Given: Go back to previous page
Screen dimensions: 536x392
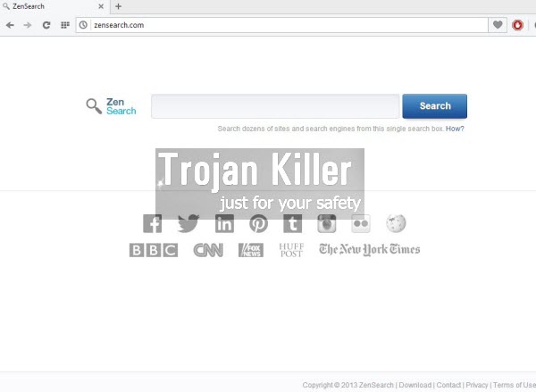Looking at the screenshot, I should click(x=10, y=25).
